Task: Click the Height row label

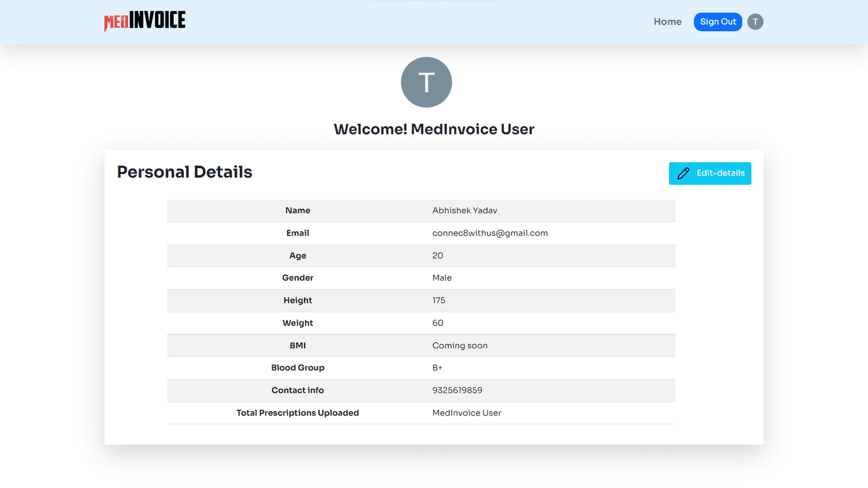Action: tap(298, 301)
